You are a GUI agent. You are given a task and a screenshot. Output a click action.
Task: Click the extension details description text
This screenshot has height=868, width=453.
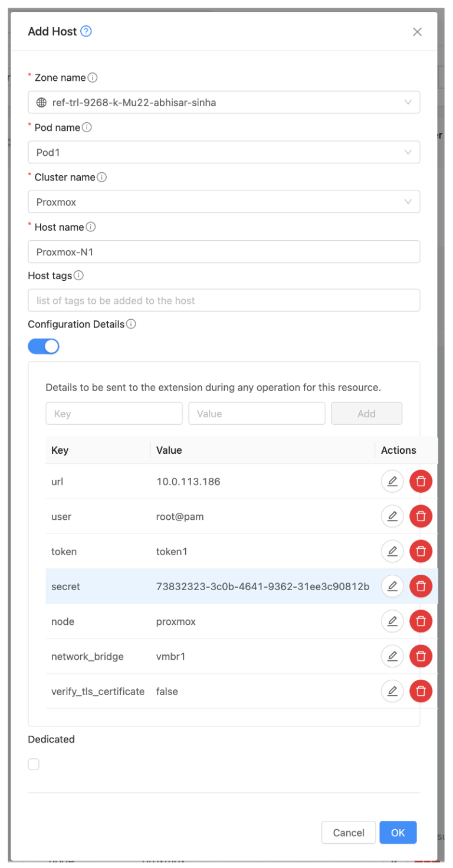(214, 388)
